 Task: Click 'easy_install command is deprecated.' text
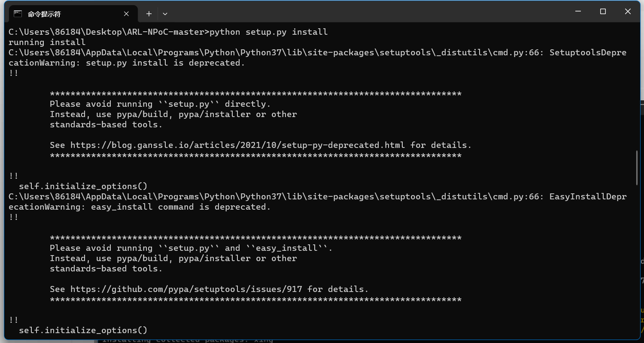point(181,207)
